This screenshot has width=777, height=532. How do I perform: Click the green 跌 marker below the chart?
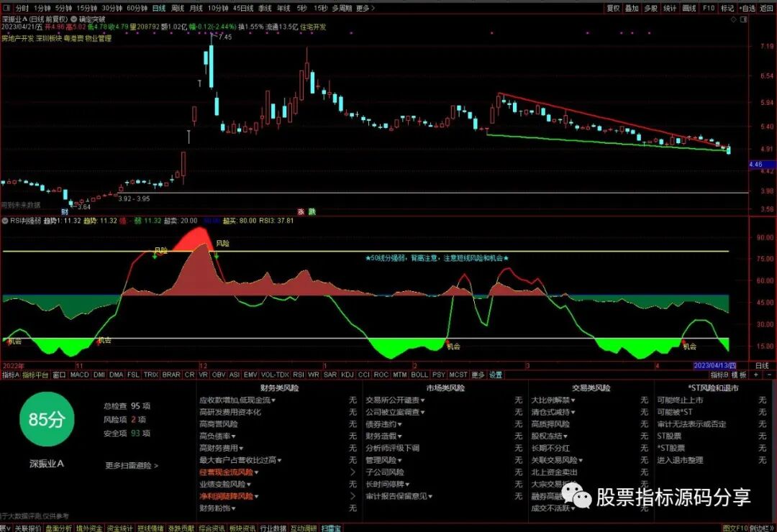[312, 211]
